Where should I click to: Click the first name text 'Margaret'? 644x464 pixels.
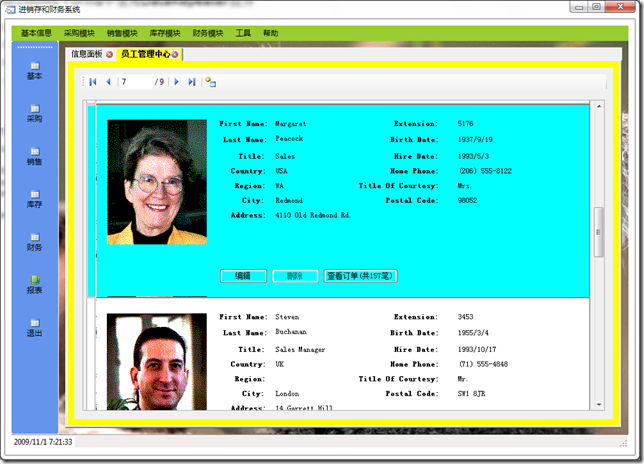tap(290, 124)
